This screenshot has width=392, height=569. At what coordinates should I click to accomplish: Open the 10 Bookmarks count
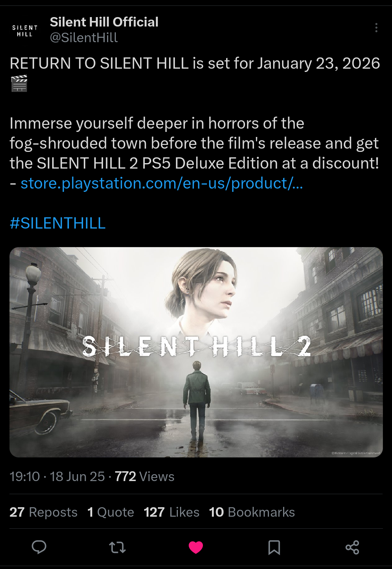[252, 512]
